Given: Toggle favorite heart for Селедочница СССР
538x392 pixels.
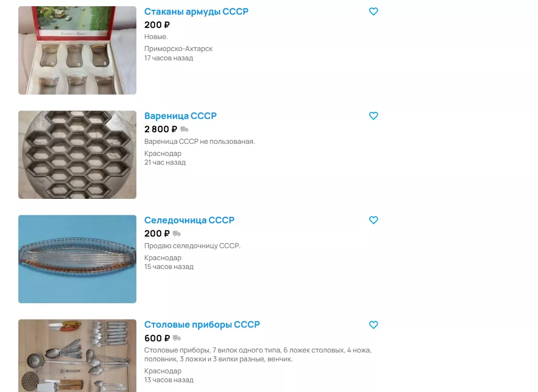Looking at the screenshot, I should (374, 220).
